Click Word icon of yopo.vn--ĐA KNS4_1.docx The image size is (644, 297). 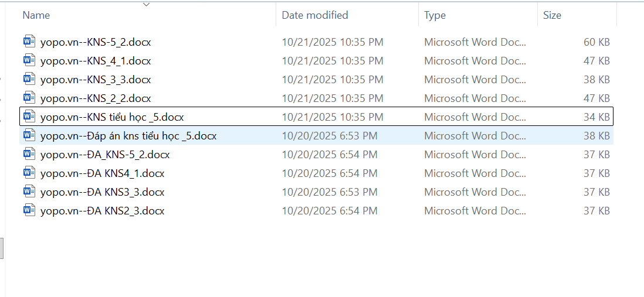[x=29, y=173]
